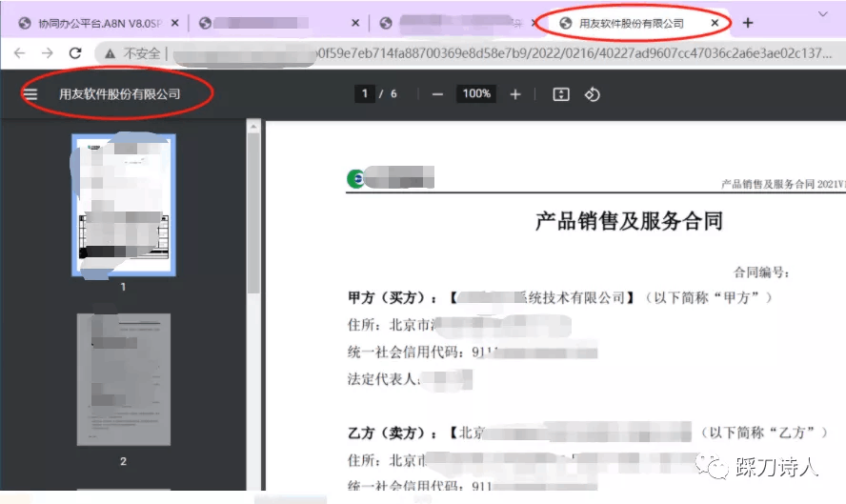846x504 pixels.
Task: Click the 乙方（卖方） label
Action: pyautogui.click(x=393, y=433)
